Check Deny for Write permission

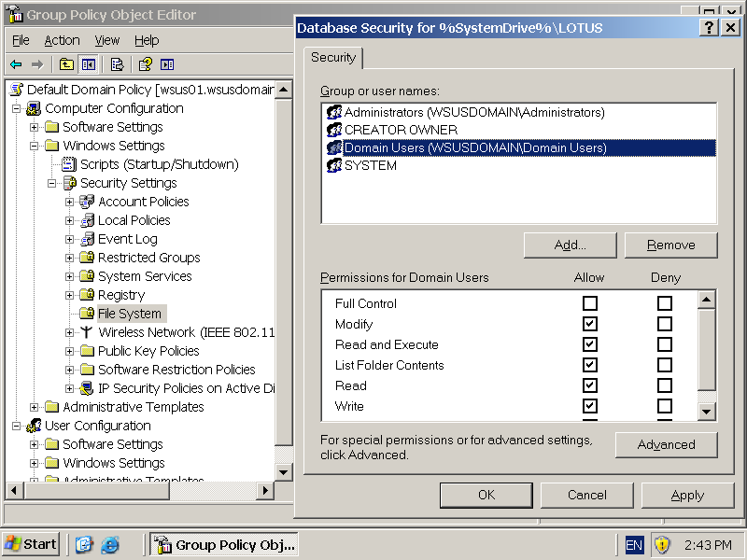point(664,406)
